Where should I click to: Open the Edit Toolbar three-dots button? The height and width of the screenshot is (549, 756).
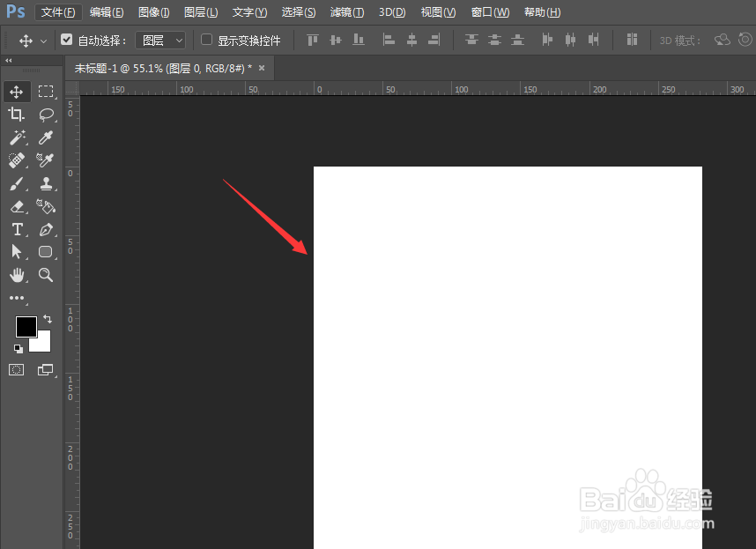17,298
